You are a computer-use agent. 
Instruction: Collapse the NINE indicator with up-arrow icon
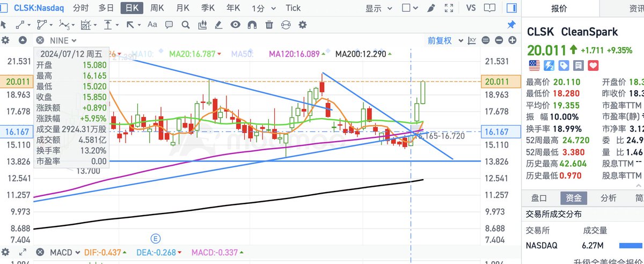click(x=23, y=40)
